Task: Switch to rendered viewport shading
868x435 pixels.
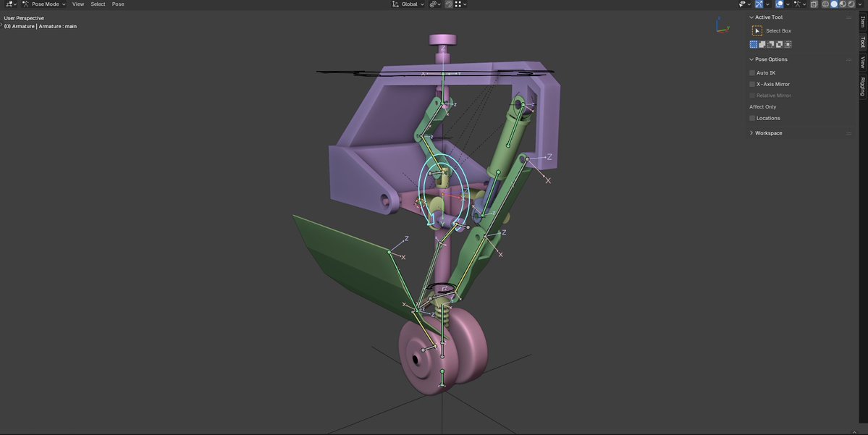Action: pos(851,4)
